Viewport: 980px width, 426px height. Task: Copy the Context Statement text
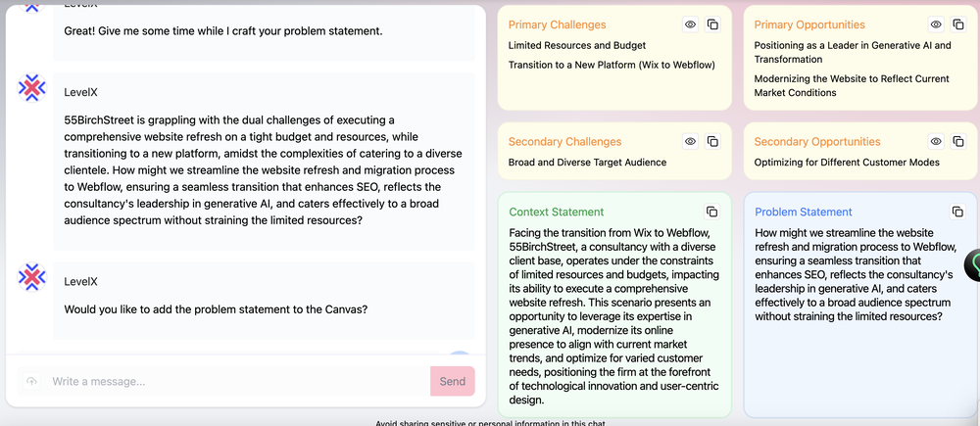pos(712,212)
